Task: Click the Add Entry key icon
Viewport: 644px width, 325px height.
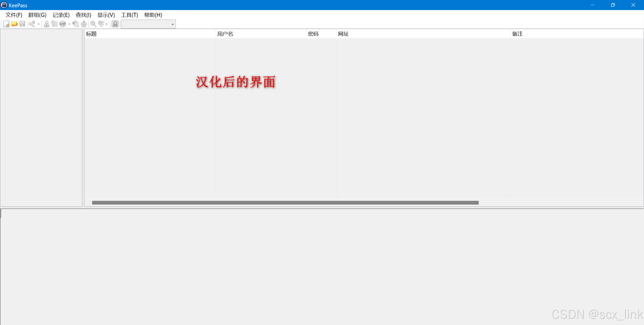Action: [32, 24]
